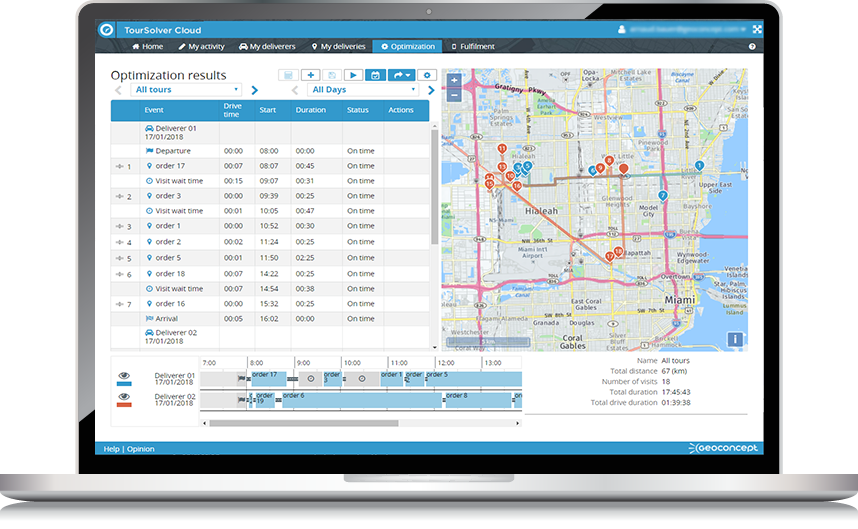858x529 pixels.
Task: Switch to the My deliverers tab
Action: tap(267, 47)
